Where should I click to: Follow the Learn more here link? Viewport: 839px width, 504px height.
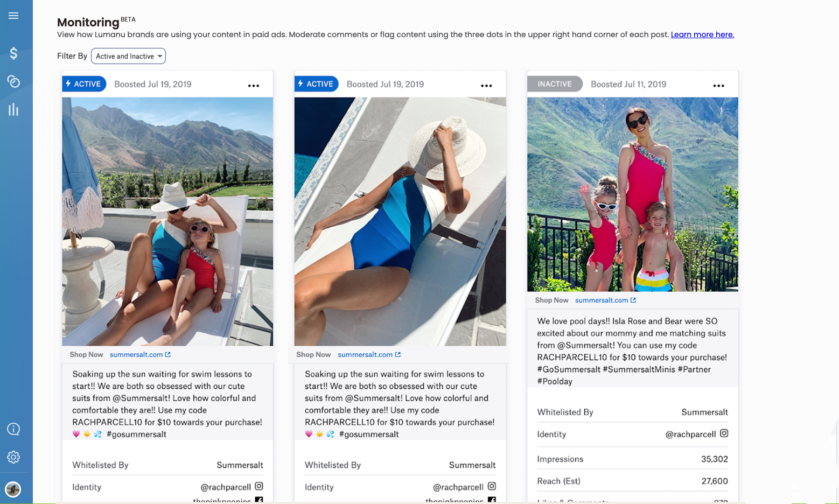click(702, 34)
